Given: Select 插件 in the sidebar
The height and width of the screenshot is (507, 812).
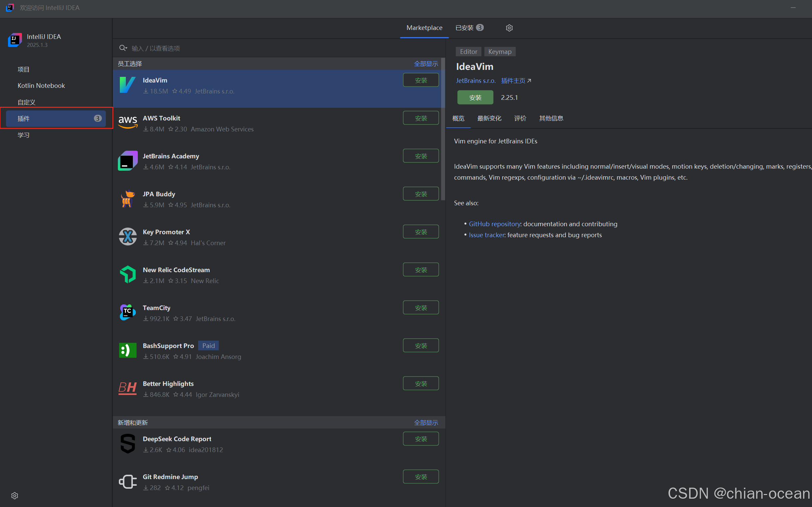Looking at the screenshot, I should point(56,118).
